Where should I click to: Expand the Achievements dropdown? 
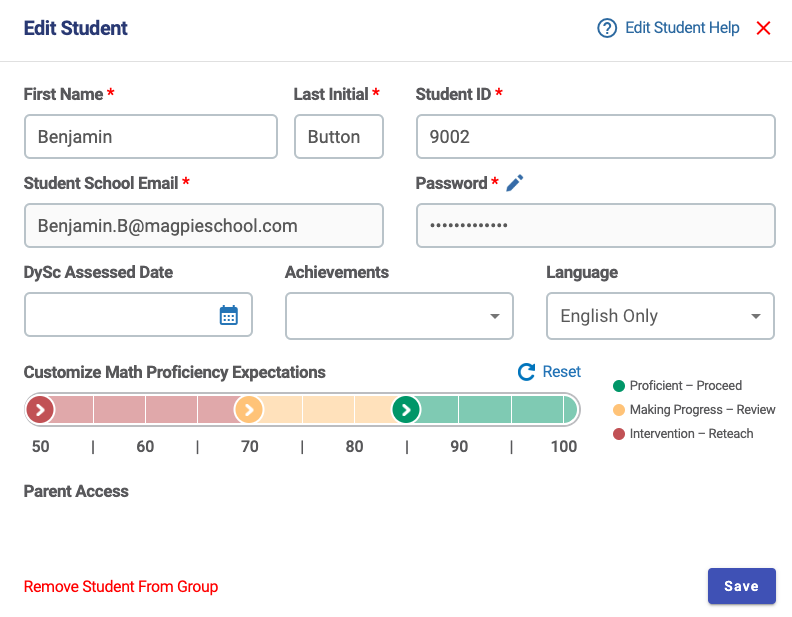coord(399,316)
